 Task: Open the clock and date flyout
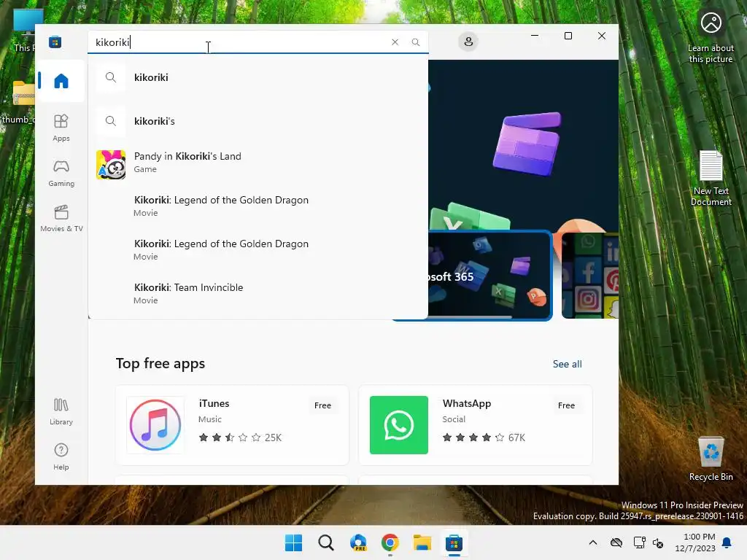(x=695, y=542)
